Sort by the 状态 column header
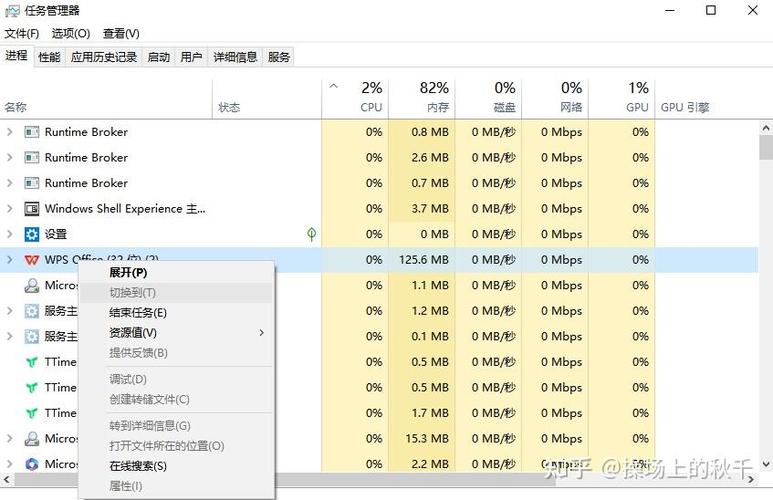The height and width of the screenshot is (500, 773). tap(267, 98)
